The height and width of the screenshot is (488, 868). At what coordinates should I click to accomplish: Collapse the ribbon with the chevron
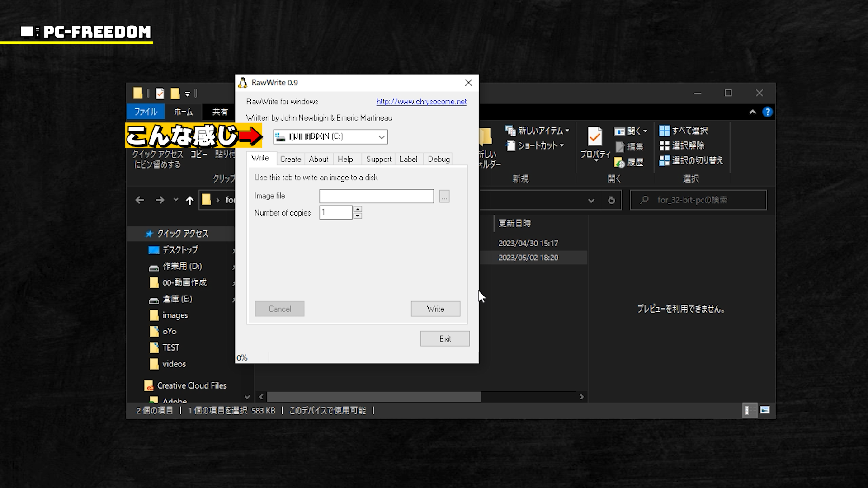click(753, 112)
